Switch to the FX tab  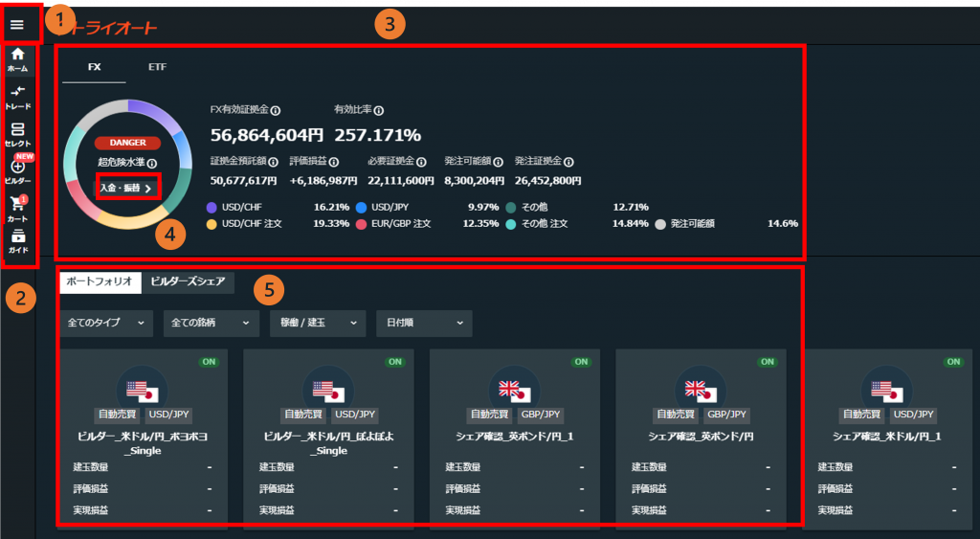[x=95, y=67]
